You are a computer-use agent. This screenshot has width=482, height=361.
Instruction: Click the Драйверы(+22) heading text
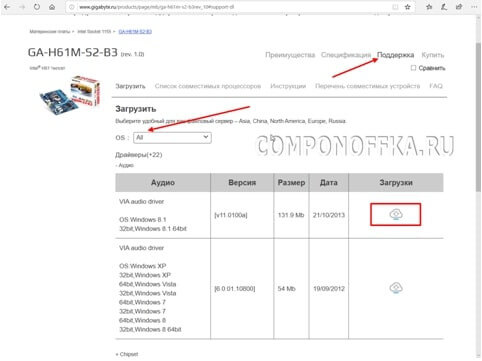pyautogui.click(x=139, y=155)
